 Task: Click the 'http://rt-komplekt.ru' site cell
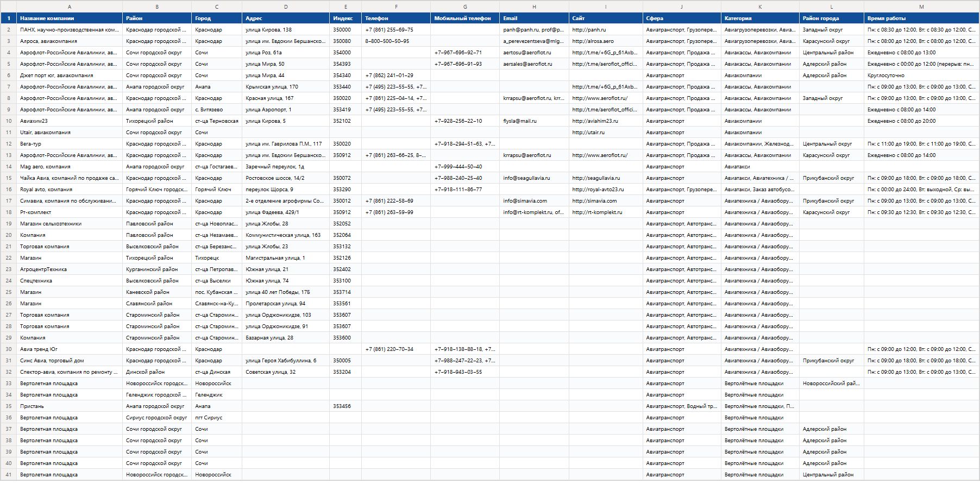606,212
